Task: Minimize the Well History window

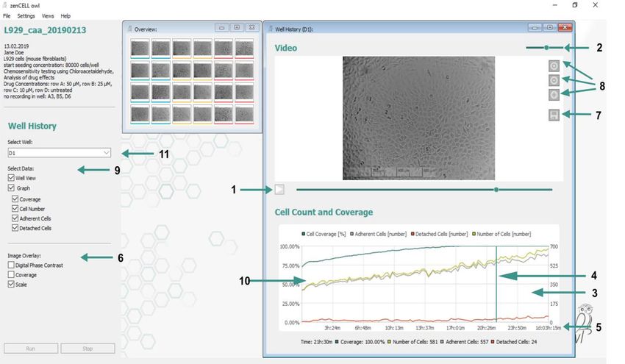Action: click(x=535, y=27)
